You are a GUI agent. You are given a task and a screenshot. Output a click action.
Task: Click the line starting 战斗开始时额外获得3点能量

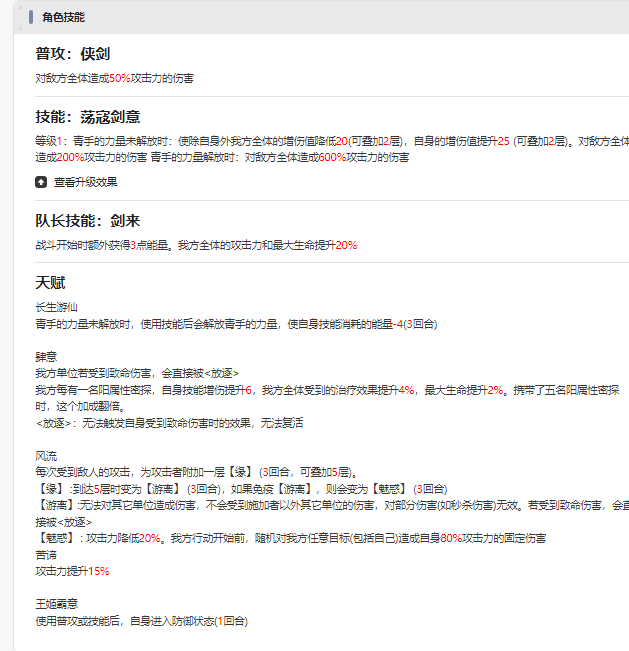pos(196,245)
